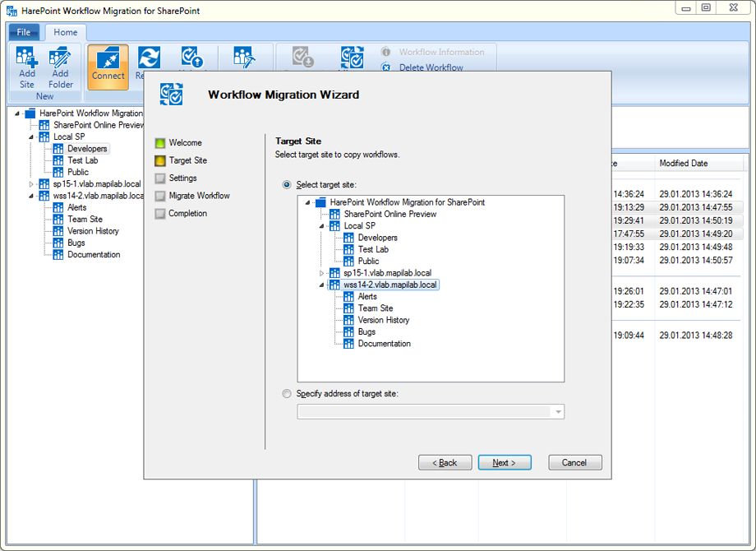Viewport: 756px width, 551px height.
Task: Collapse Local SP in the wizard tree
Action: coord(321,226)
